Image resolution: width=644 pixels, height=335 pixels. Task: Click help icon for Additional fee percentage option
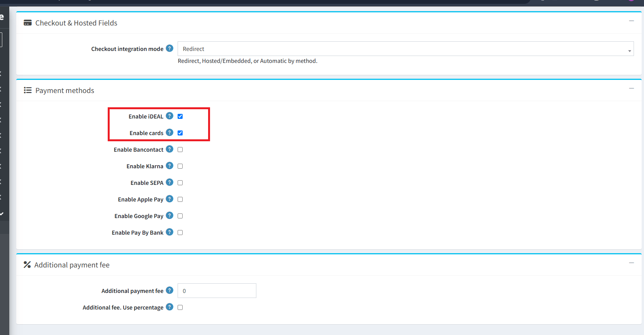pyautogui.click(x=169, y=307)
